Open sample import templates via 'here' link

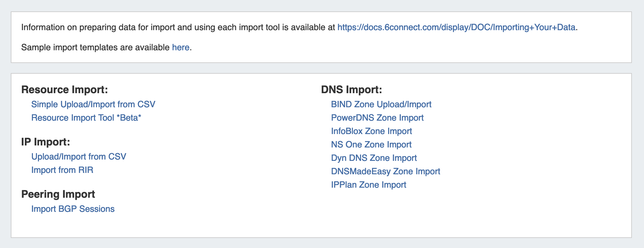[181, 48]
